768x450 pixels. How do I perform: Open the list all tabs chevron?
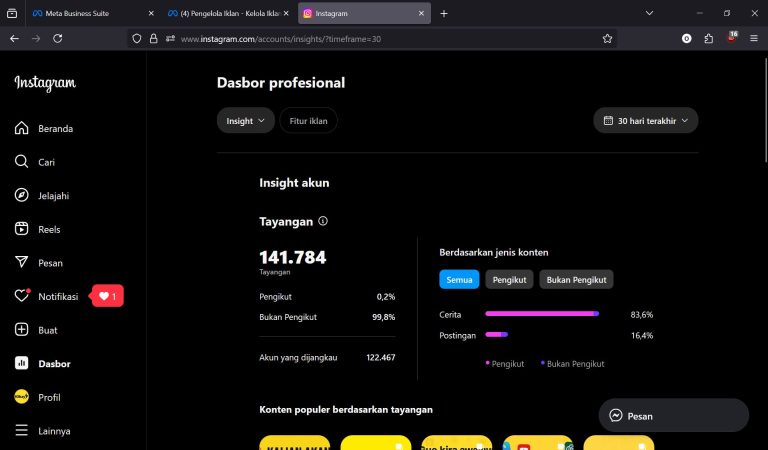click(649, 14)
